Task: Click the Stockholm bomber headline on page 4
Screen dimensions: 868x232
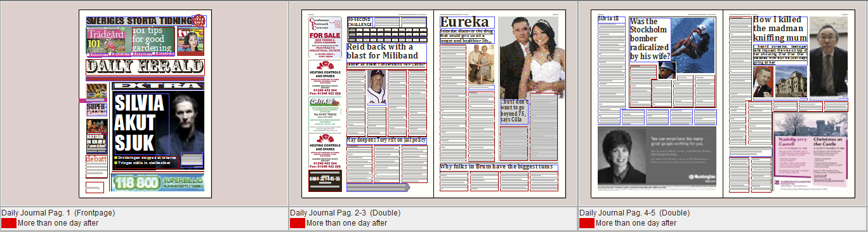Action: [x=650, y=39]
